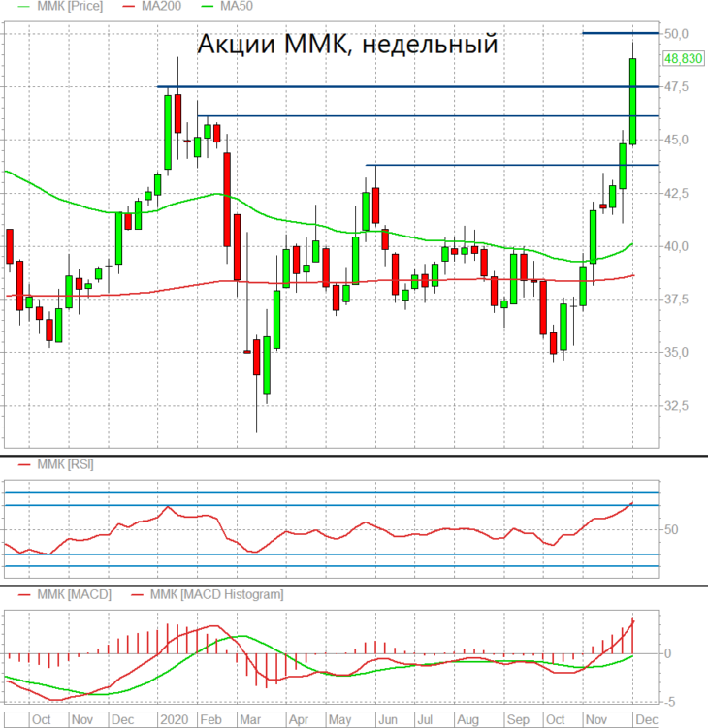Click the 35,0 price axis label
708x728 pixels.
click(676, 353)
